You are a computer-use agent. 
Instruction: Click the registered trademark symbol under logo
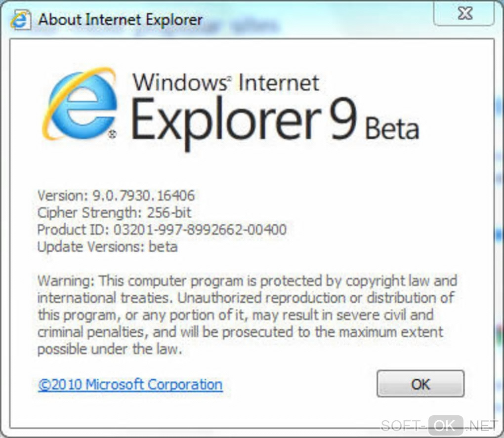[x=112, y=134]
